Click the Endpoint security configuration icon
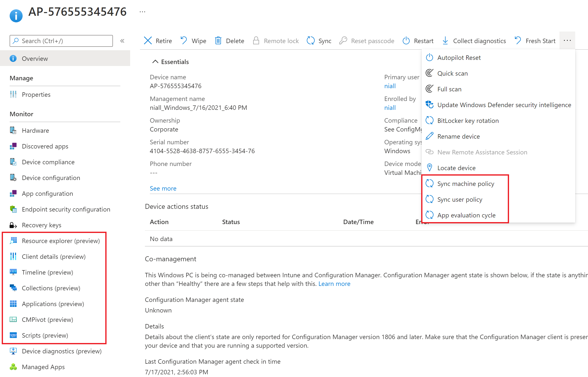This screenshot has height=377, width=588. (x=13, y=209)
